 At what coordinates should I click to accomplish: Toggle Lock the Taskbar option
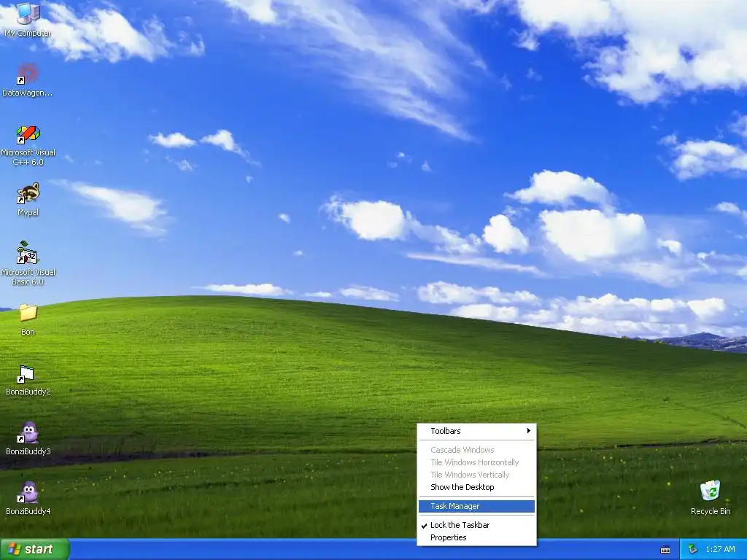pyautogui.click(x=476, y=525)
